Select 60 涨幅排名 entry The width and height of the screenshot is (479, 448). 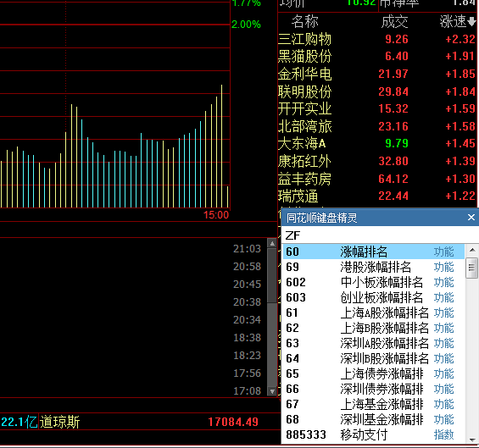[373, 252]
